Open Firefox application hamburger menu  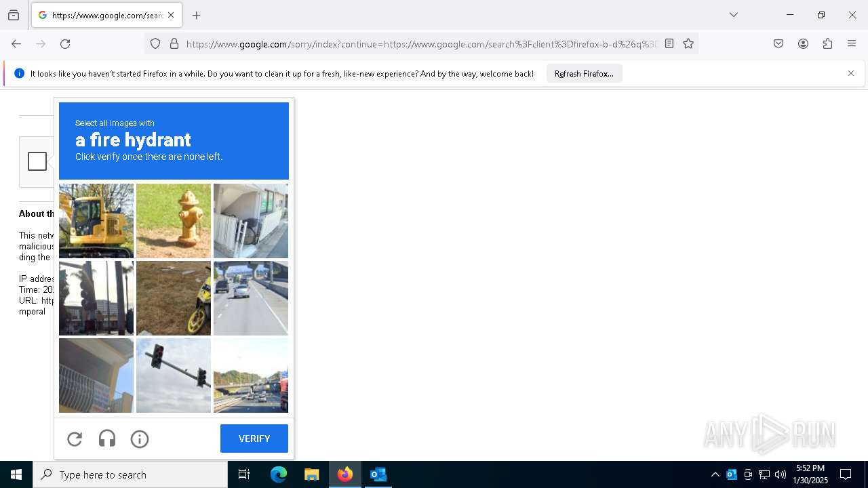tap(852, 44)
